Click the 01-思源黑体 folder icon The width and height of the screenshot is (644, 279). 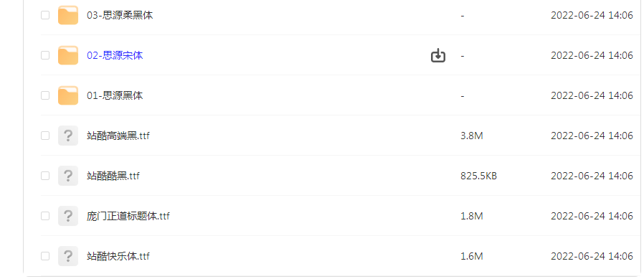(x=67, y=95)
